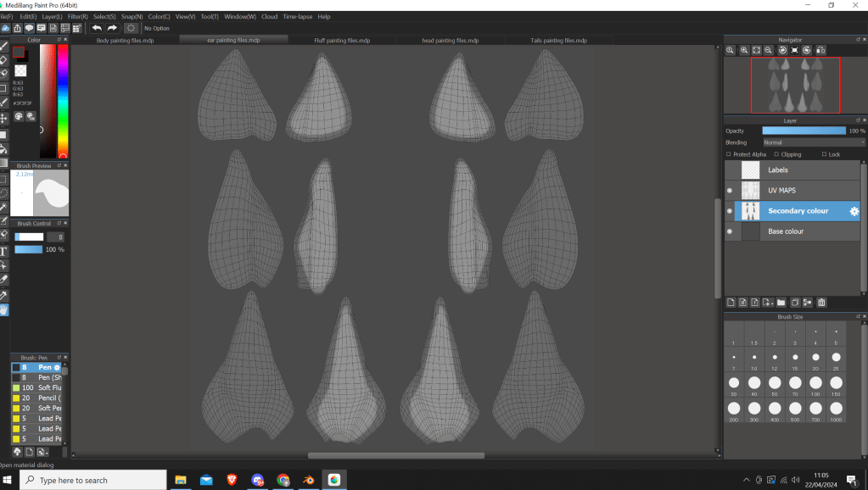Enable the Protect Alpha checkbox
This screenshot has height=490, width=868.
click(729, 154)
